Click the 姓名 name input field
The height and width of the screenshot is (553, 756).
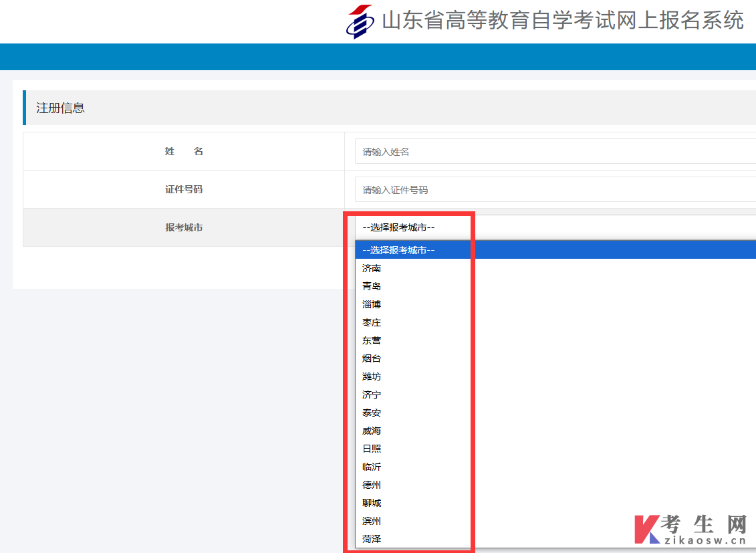555,151
